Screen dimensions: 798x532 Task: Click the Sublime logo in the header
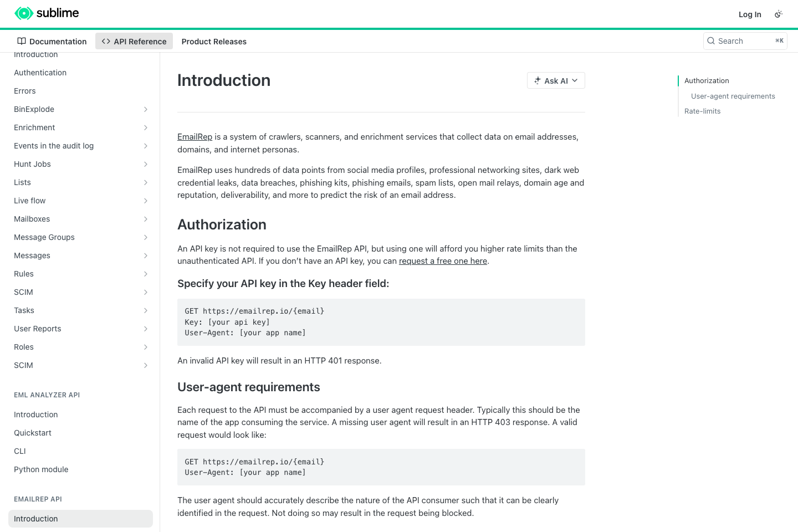click(x=47, y=13)
